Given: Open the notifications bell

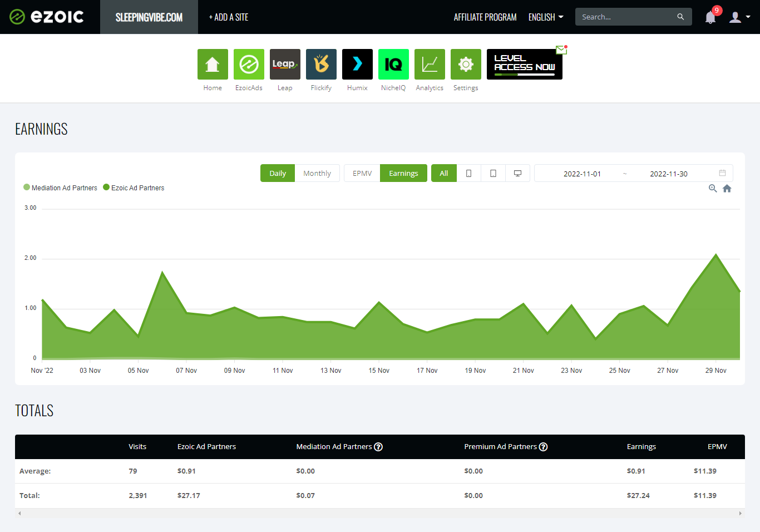Looking at the screenshot, I should [x=710, y=17].
